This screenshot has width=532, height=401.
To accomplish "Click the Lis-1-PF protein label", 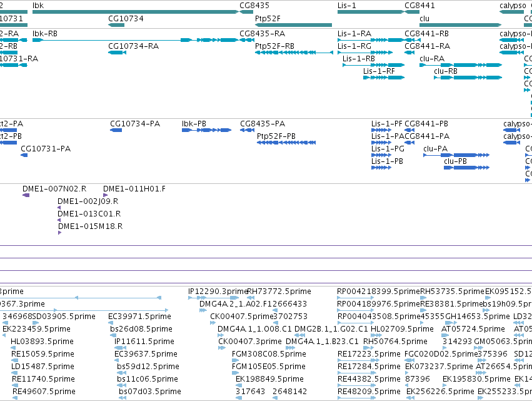I will pos(387,124).
